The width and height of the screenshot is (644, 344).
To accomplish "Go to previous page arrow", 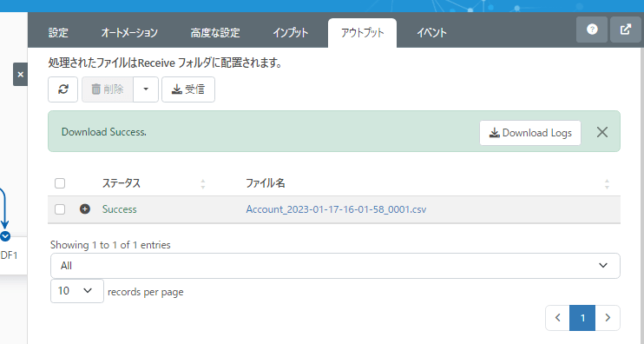I will (x=558, y=318).
